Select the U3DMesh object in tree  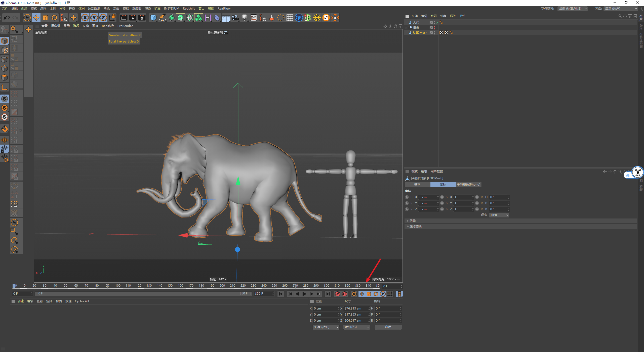(x=420, y=33)
